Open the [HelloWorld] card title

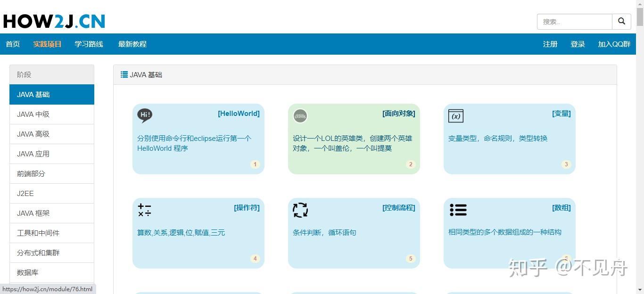pos(239,114)
